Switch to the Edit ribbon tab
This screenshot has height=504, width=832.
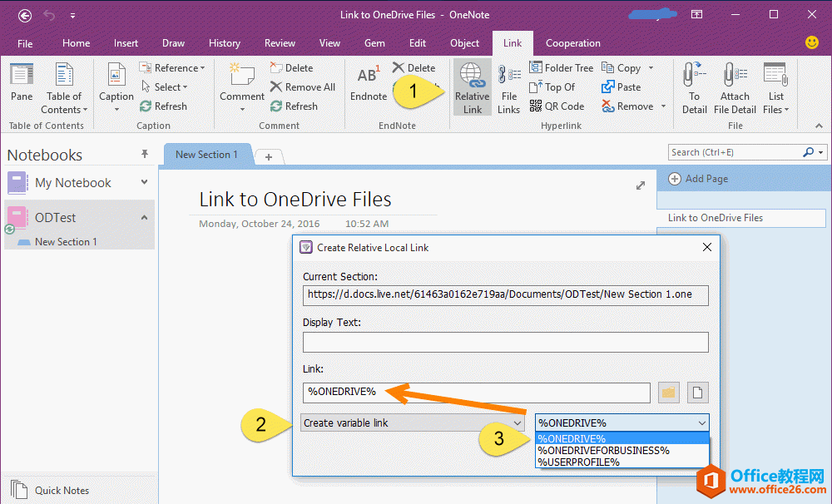coord(418,43)
